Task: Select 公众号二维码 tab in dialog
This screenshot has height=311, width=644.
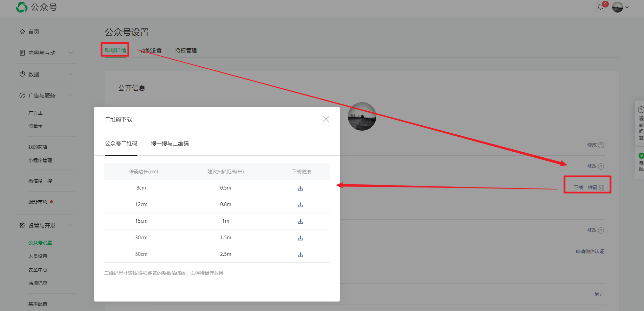Action: 121,143
